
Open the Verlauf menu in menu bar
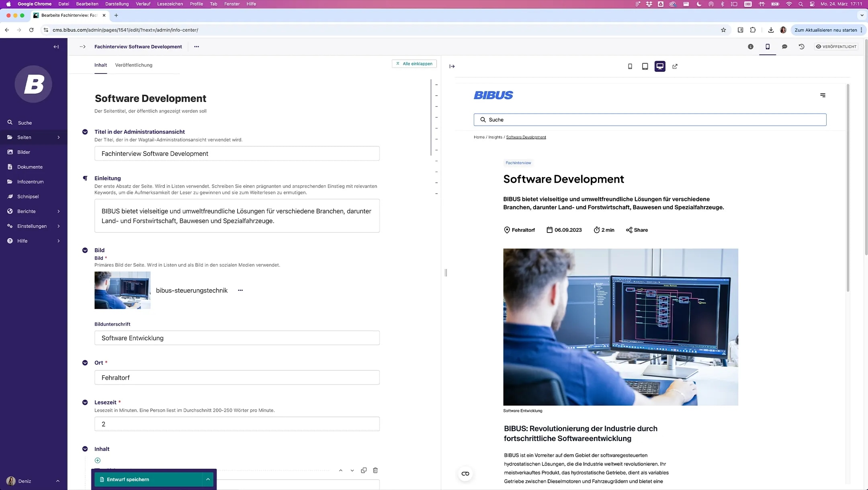[143, 4]
